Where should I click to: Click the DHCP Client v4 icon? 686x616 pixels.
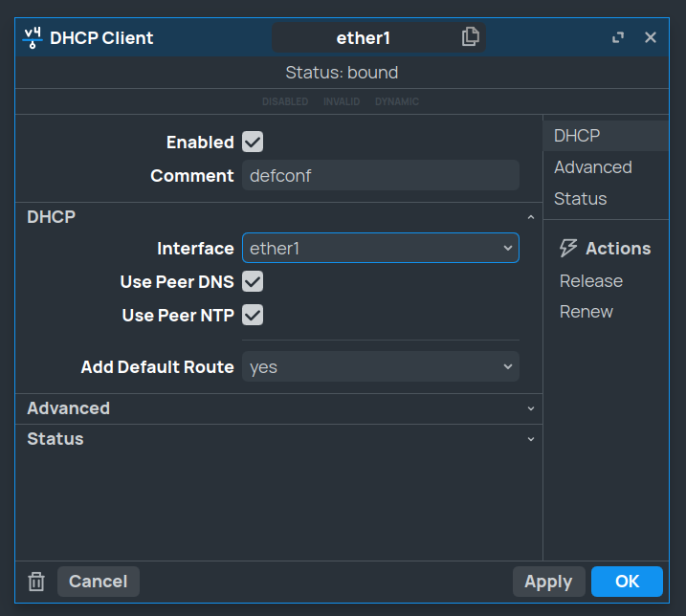tap(33, 37)
